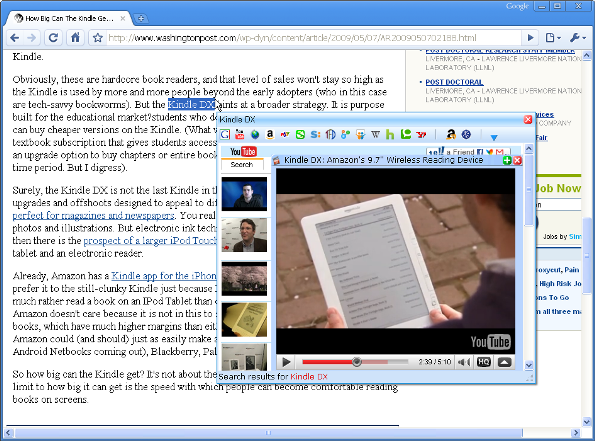The height and width of the screenshot is (441, 595).
Task: Choose the blue-green people icon in the popup toolbar
Action: [345, 134]
